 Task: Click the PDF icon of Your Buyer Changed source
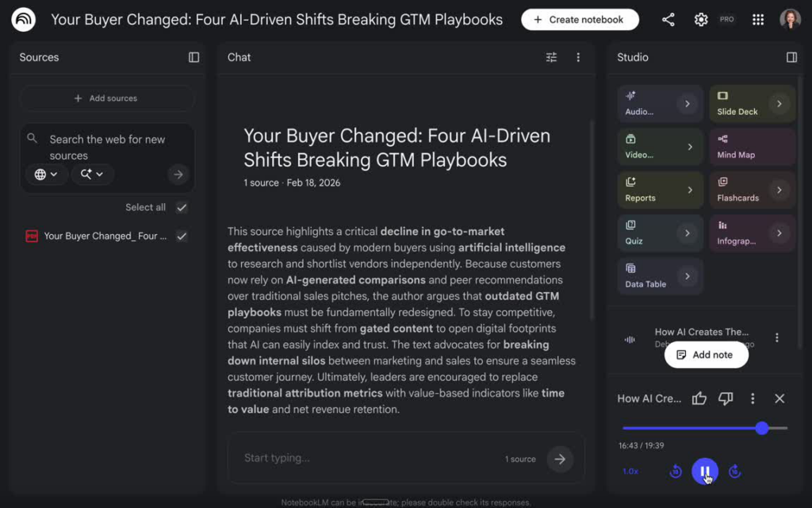32,236
